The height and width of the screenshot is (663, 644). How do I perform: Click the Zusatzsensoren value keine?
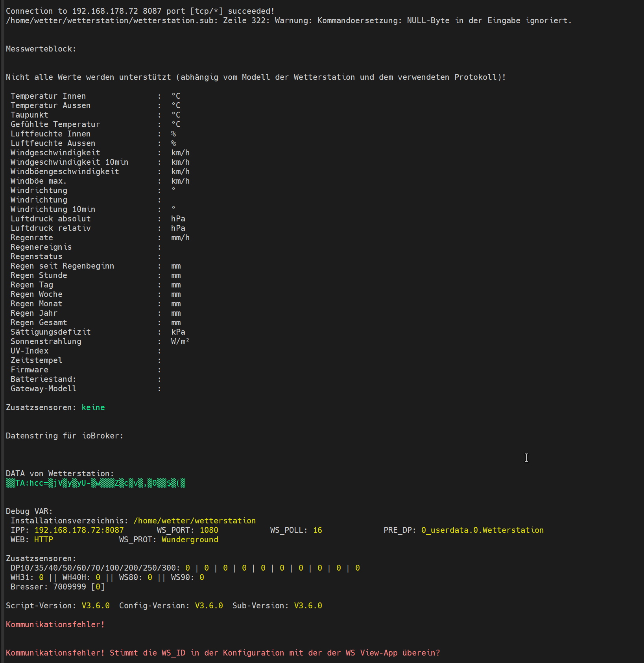[x=93, y=407]
